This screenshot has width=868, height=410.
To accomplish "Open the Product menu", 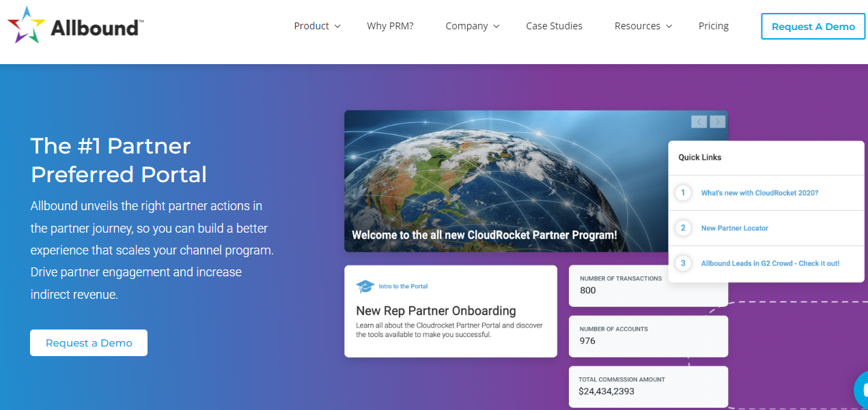I will point(311,26).
